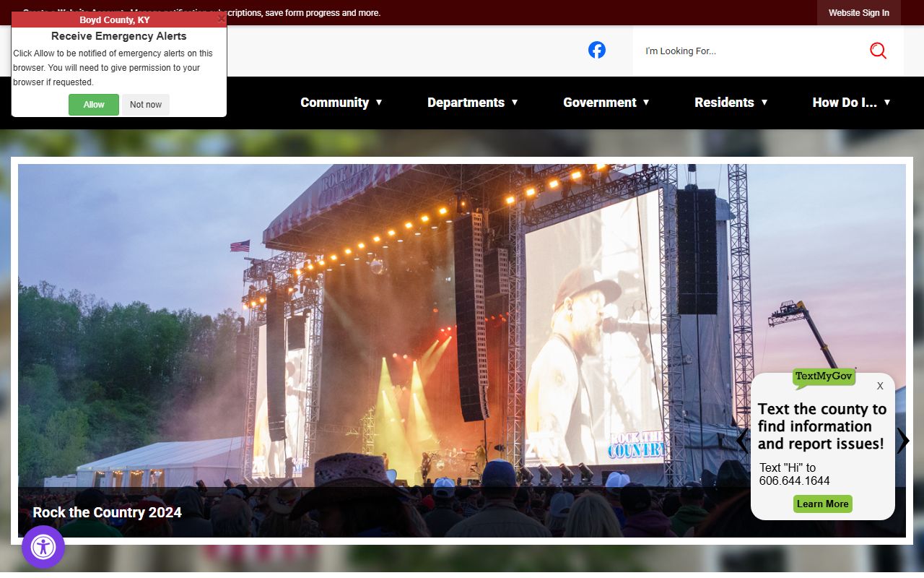The height and width of the screenshot is (578, 924).
Task: Open the Government menu
Action: tap(599, 103)
